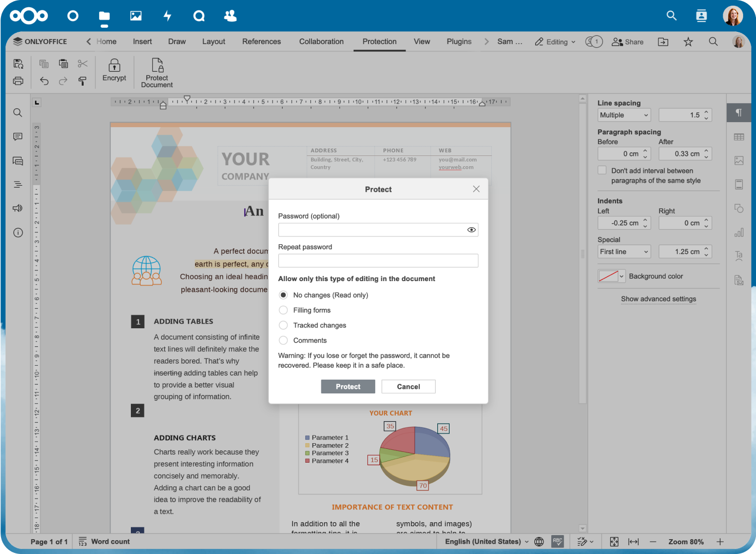The image size is (756, 554).
Task: Click the Background color swatch
Action: tap(608, 276)
